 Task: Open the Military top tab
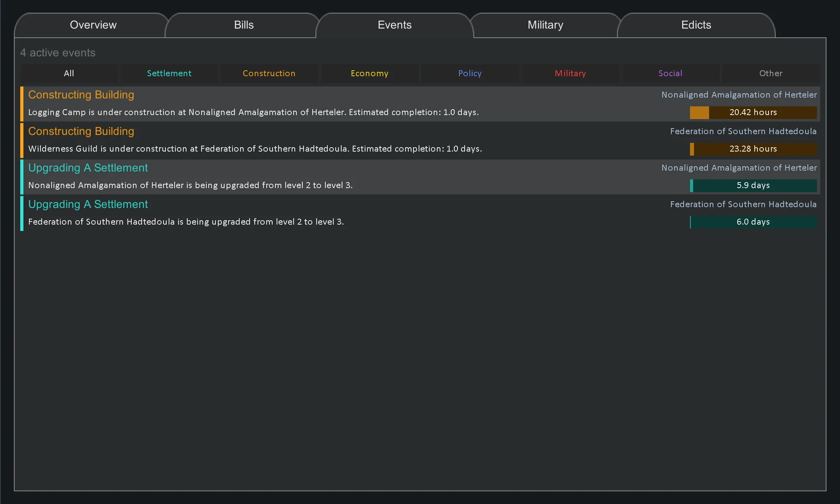click(x=545, y=25)
